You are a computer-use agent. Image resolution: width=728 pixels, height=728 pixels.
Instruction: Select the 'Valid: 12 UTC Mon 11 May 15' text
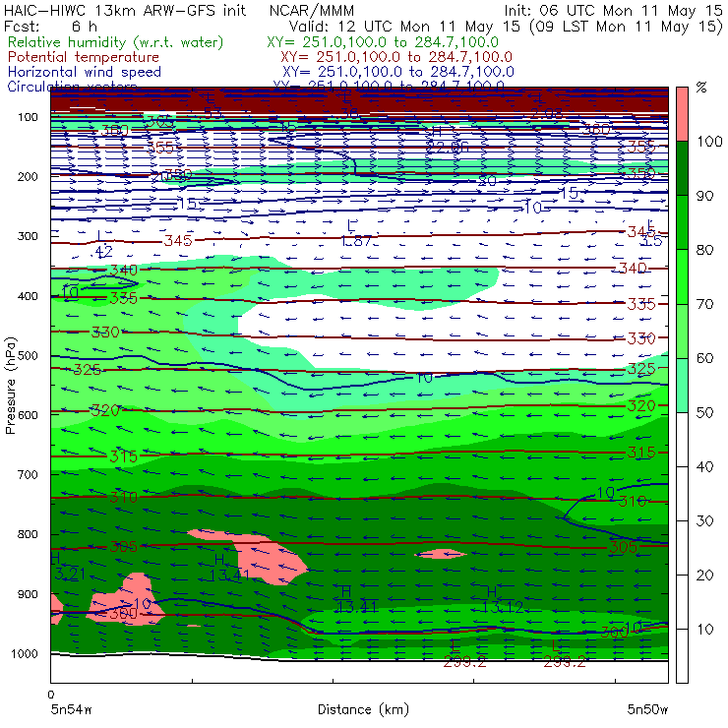pos(404,27)
